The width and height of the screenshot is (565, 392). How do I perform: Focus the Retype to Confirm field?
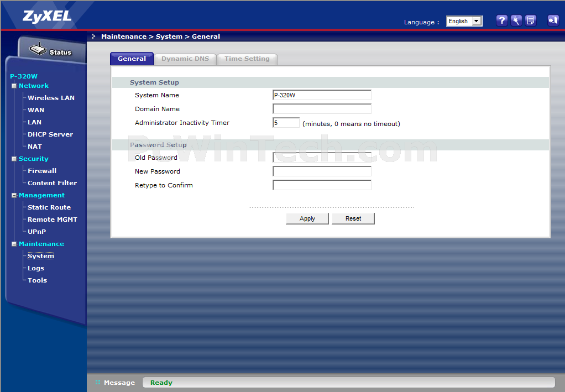pyautogui.click(x=322, y=185)
